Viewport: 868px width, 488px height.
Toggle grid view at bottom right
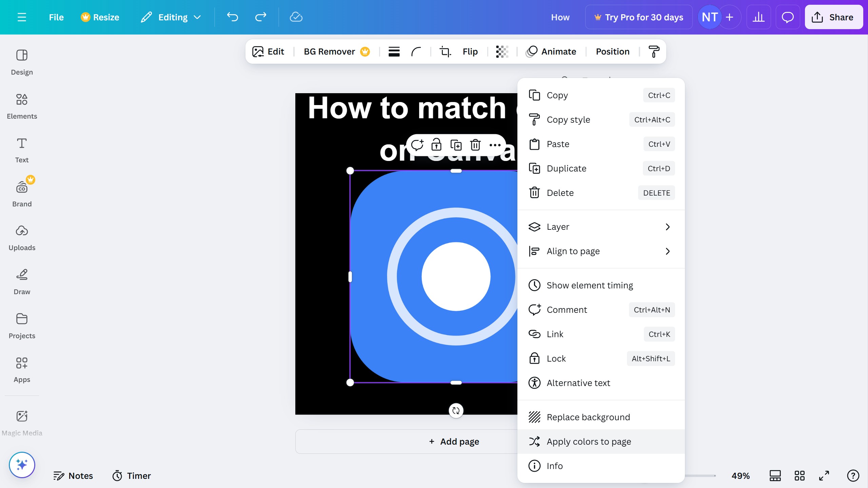coord(800,476)
